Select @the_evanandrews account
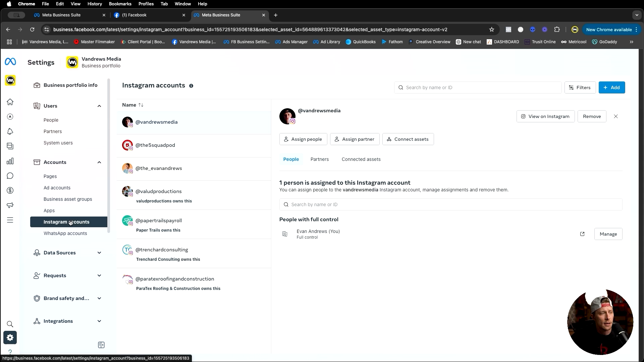This screenshot has width=644, height=362. tap(194, 168)
